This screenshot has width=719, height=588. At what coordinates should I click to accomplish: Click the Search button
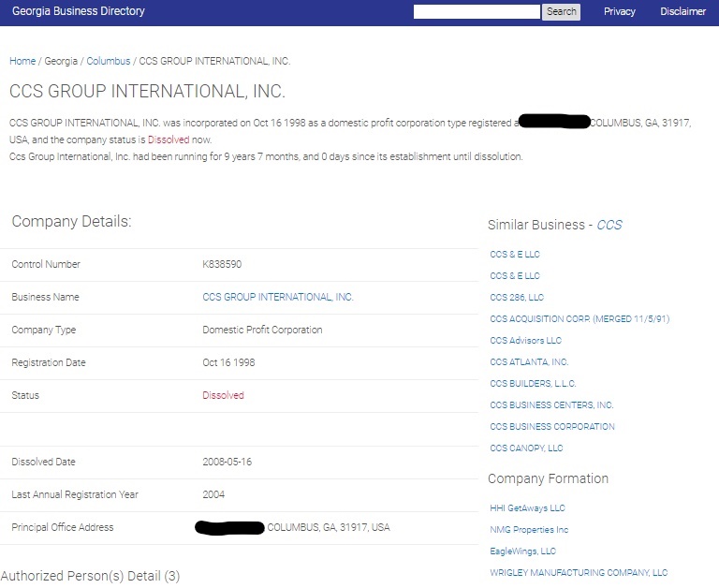(x=561, y=11)
